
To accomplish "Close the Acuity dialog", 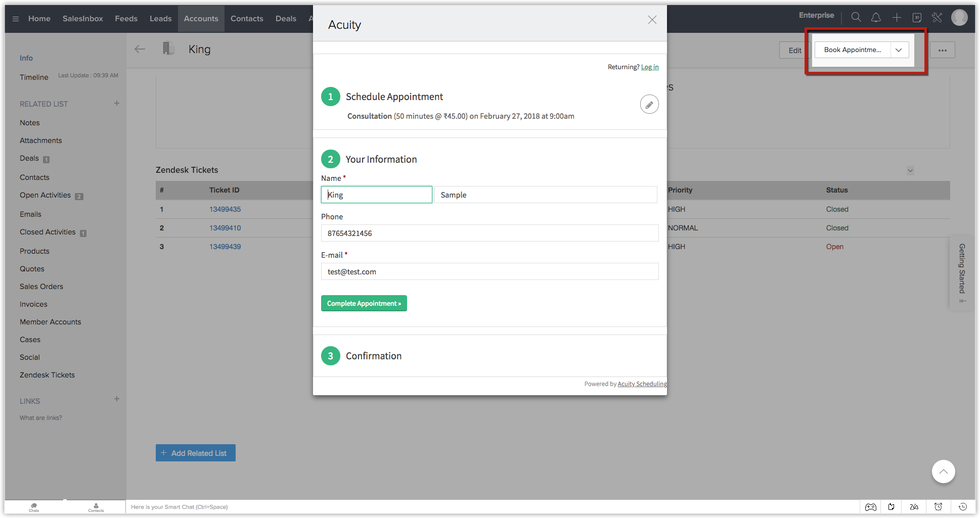I will [652, 20].
